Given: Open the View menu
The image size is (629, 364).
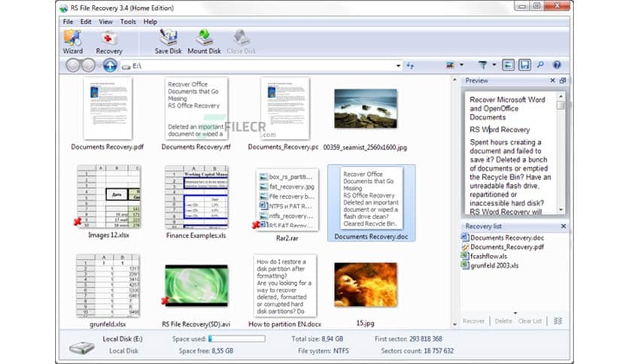Looking at the screenshot, I should tap(107, 22).
